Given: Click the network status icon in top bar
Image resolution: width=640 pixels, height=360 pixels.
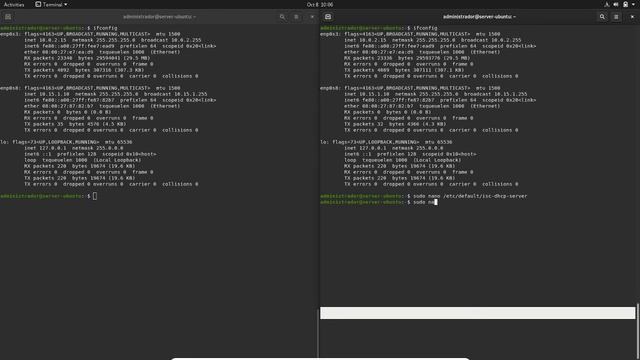Looking at the screenshot, I should [x=607, y=4].
